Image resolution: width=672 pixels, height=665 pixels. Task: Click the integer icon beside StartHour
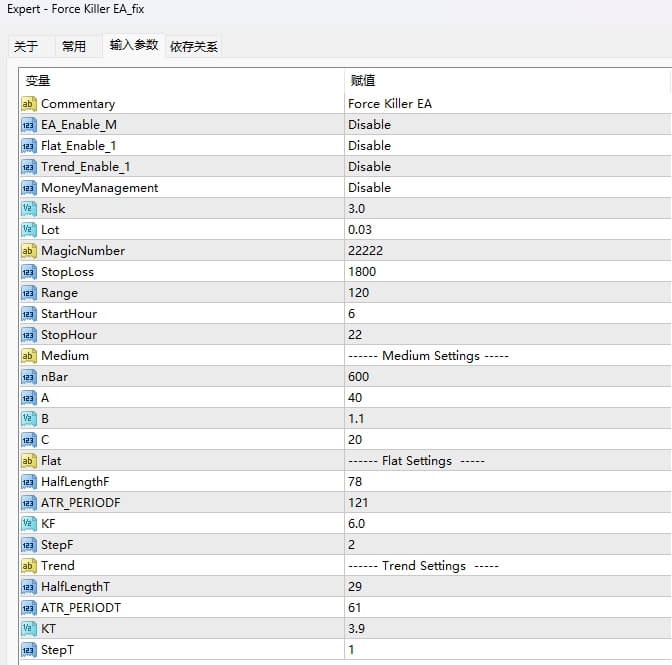(x=28, y=314)
